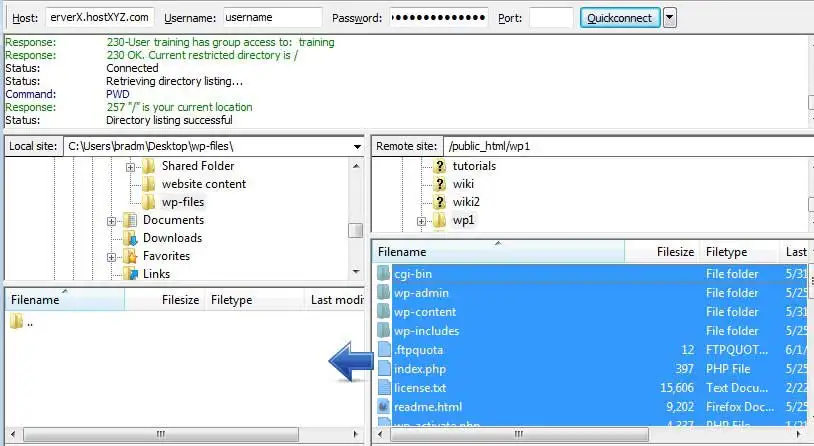Expand the Favorites tree node
The image size is (814, 446).
click(111, 257)
